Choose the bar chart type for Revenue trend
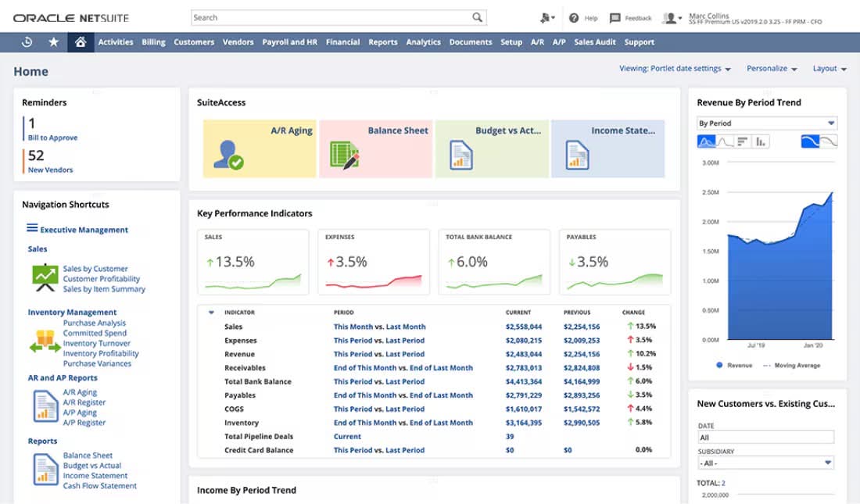 click(x=744, y=141)
